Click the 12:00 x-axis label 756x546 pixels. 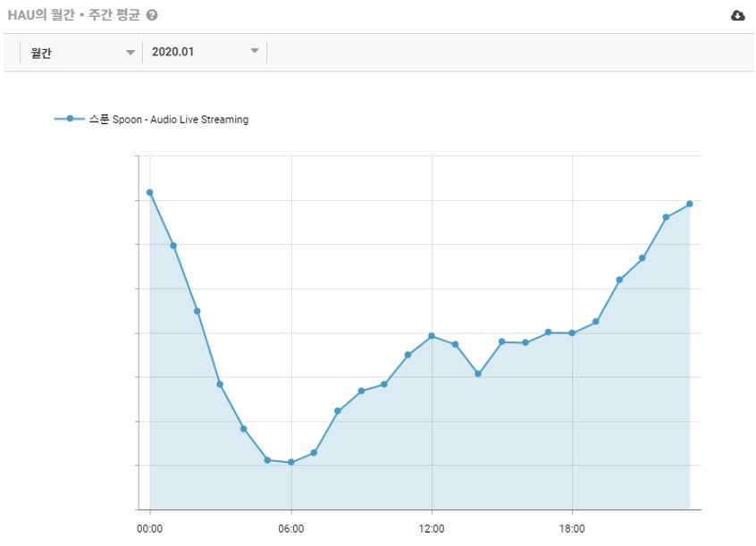coord(432,529)
